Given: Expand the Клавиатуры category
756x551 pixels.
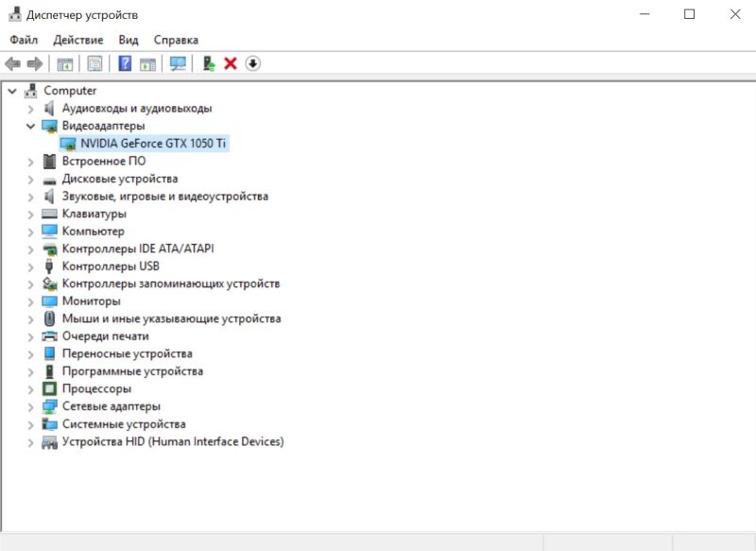Looking at the screenshot, I should click(x=30, y=215).
